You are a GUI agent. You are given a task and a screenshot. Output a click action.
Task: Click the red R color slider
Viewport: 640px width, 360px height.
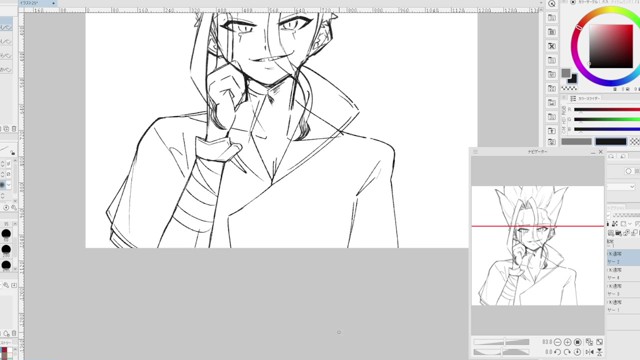coord(607,109)
